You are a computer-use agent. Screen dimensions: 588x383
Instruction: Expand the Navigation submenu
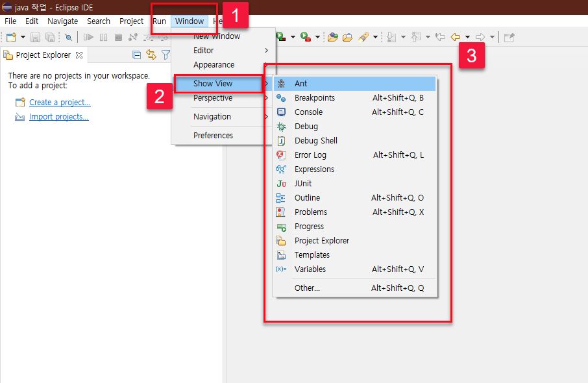(223, 117)
